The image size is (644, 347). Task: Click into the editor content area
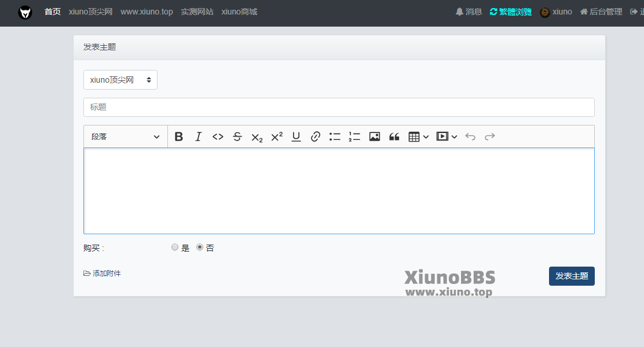339,191
